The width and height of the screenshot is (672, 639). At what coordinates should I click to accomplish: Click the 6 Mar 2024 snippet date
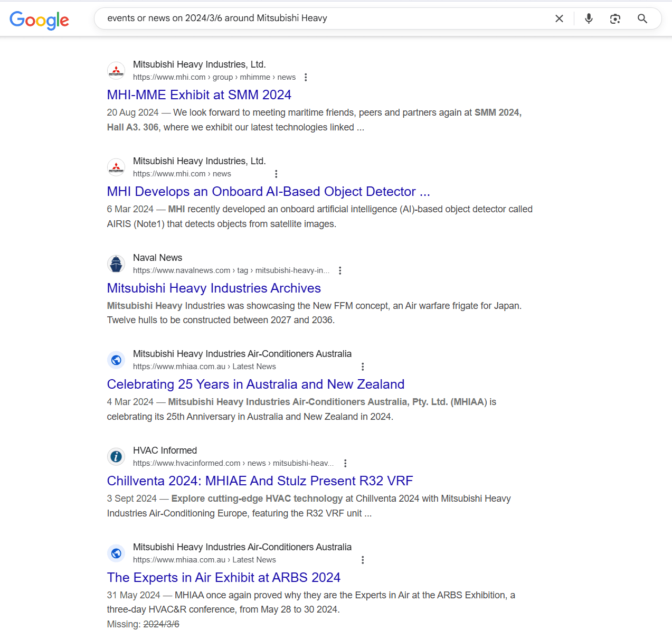pyautogui.click(x=130, y=209)
